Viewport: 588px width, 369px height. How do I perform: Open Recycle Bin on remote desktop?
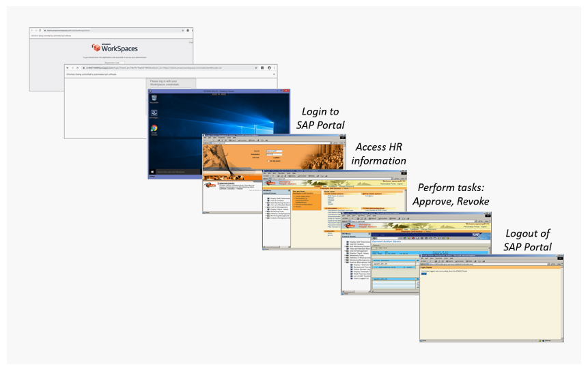(x=154, y=99)
